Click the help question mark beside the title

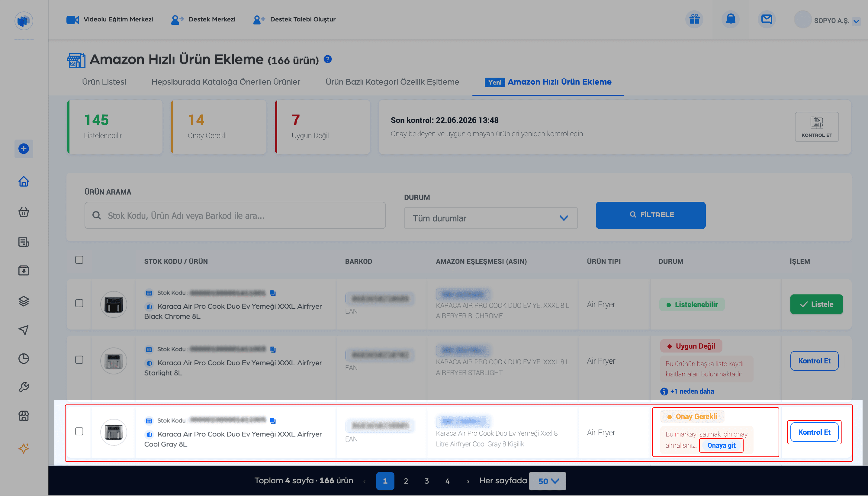328,59
